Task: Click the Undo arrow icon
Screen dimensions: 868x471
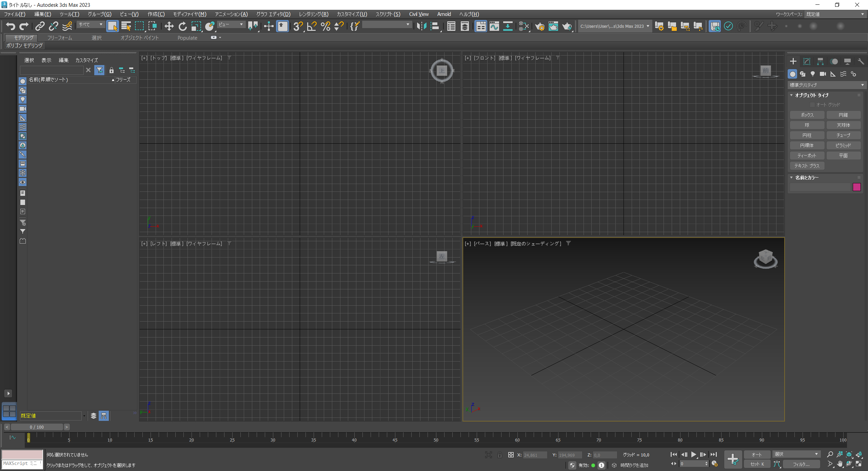Action: point(11,26)
